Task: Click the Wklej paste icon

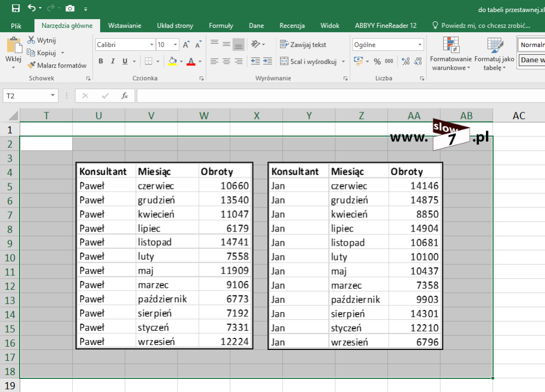Action: [x=14, y=46]
